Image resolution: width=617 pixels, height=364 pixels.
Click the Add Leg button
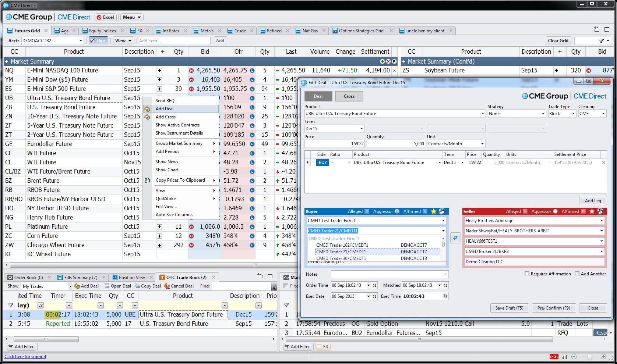click(593, 201)
